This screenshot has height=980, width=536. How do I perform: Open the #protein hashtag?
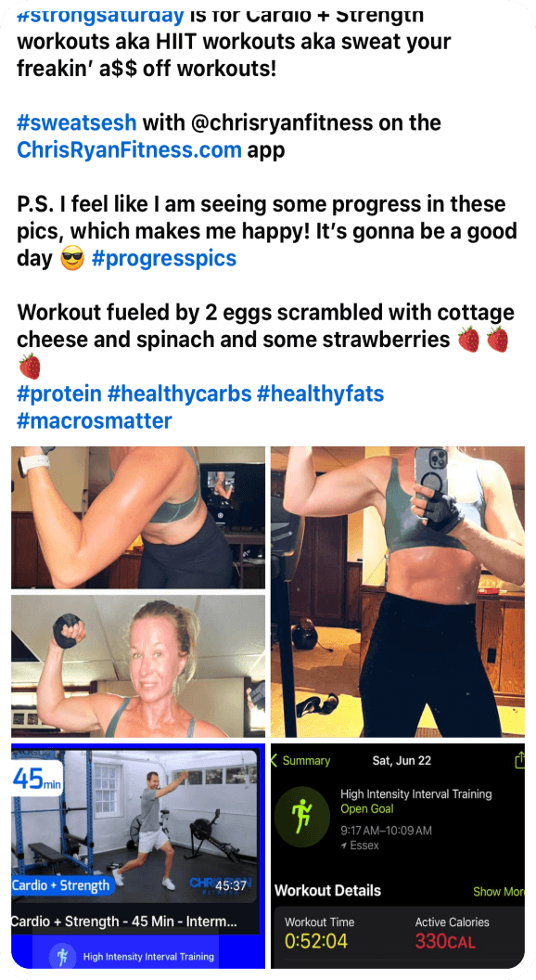coord(58,393)
